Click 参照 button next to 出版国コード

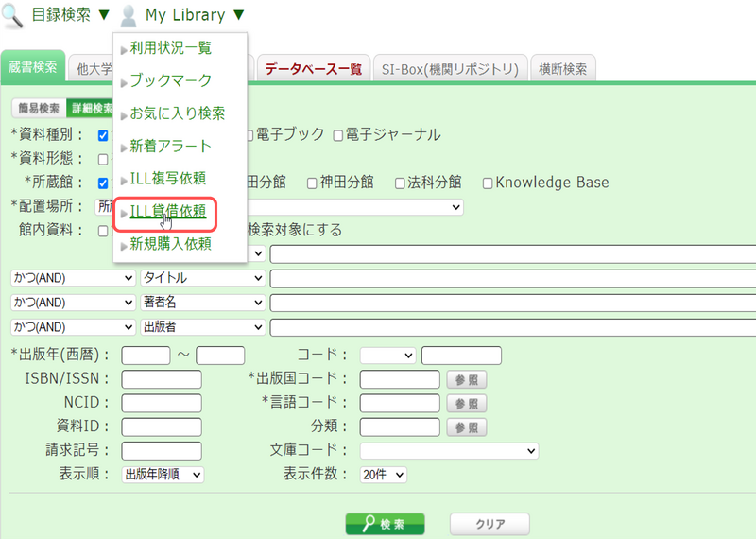click(x=467, y=379)
